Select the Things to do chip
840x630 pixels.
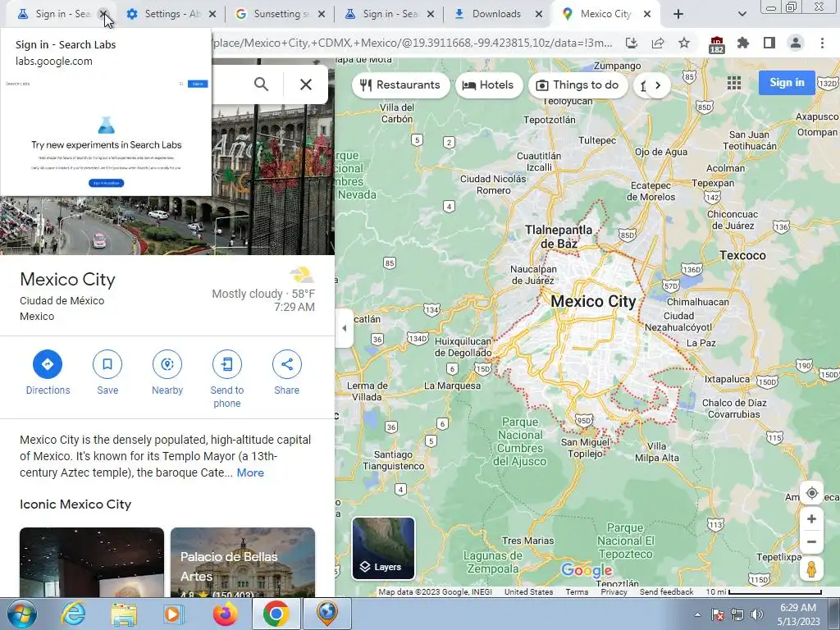[577, 84]
